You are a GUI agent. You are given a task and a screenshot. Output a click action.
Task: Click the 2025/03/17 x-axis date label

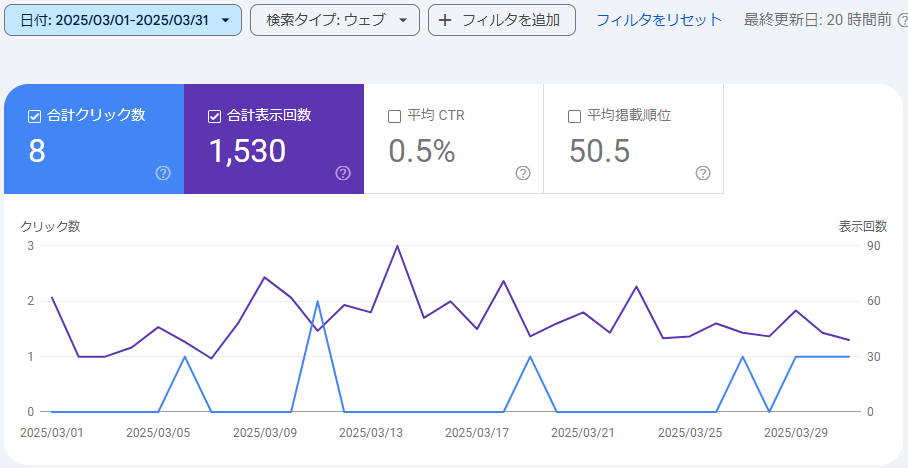[477, 433]
